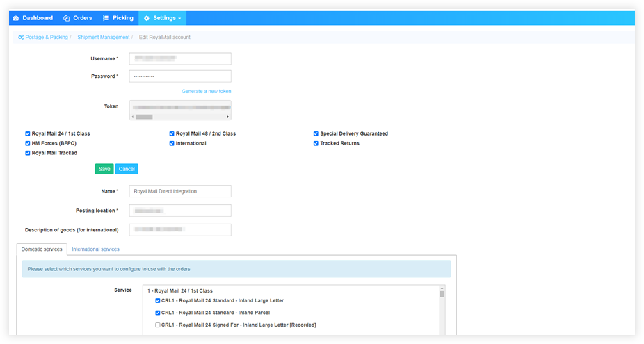Viewport: 644px width, 344px height.
Task: Click the Cancel button
Action: click(127, 169)
